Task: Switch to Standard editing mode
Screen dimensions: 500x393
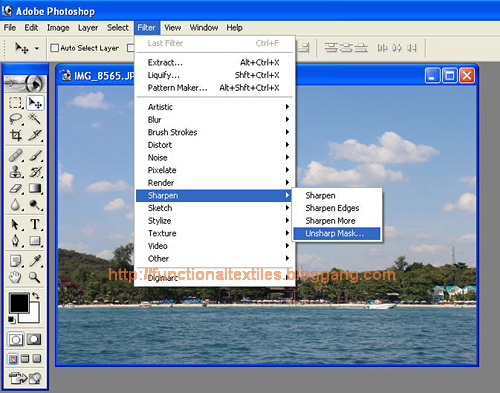Action: point(16,340)
